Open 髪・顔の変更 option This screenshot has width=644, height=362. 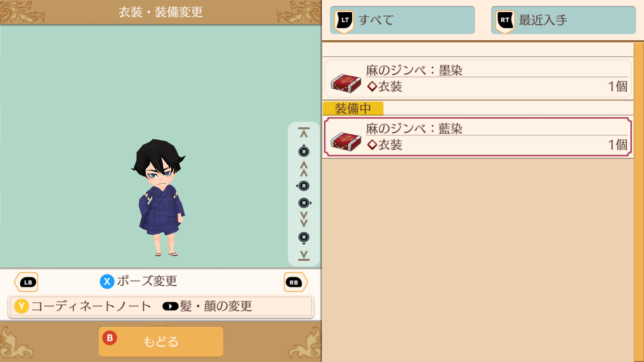tap(207, 306)
